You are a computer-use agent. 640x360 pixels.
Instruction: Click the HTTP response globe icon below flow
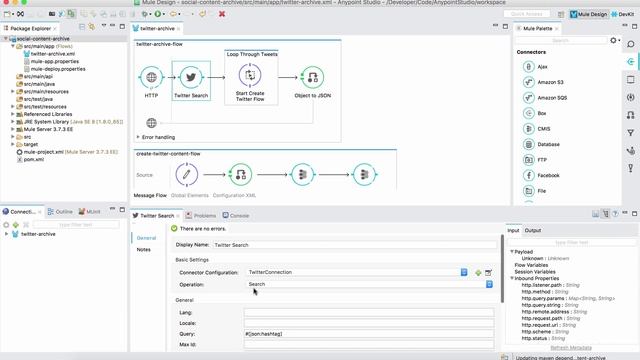tap(151, 122)
